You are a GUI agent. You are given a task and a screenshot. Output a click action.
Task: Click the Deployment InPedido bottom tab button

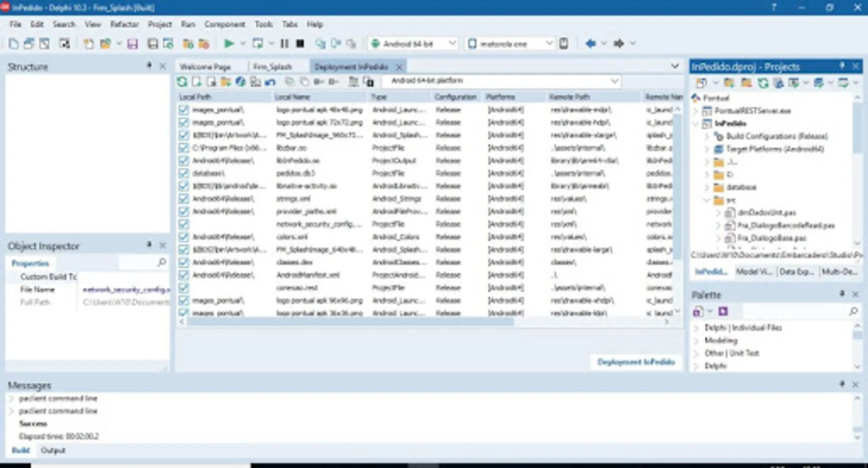(x=636, y=362)
